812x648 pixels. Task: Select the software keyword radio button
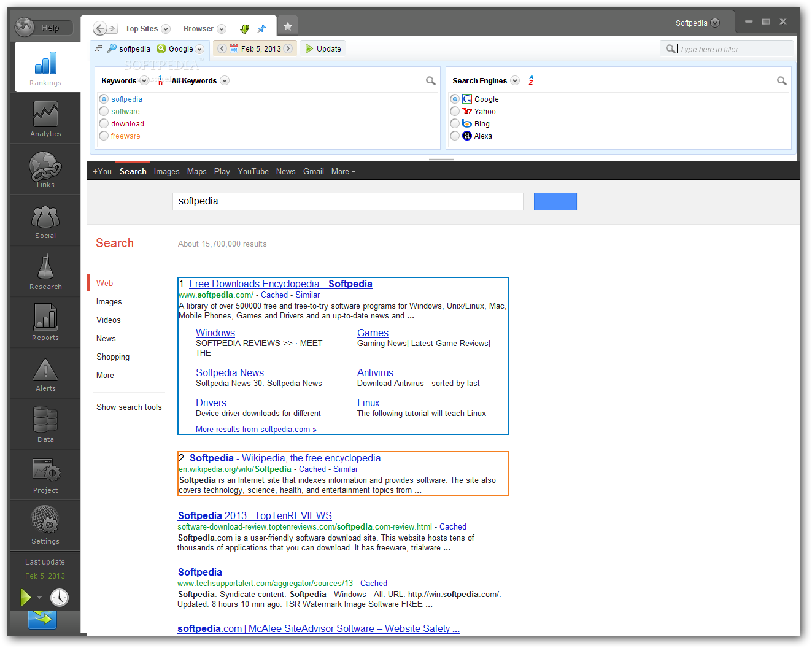tap(104, 111)
